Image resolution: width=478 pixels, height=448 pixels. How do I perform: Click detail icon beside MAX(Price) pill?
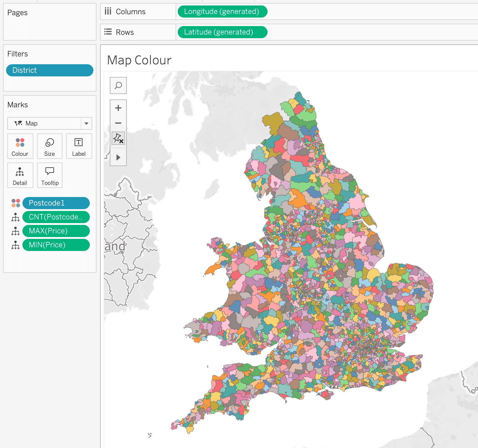pos(15,231)
